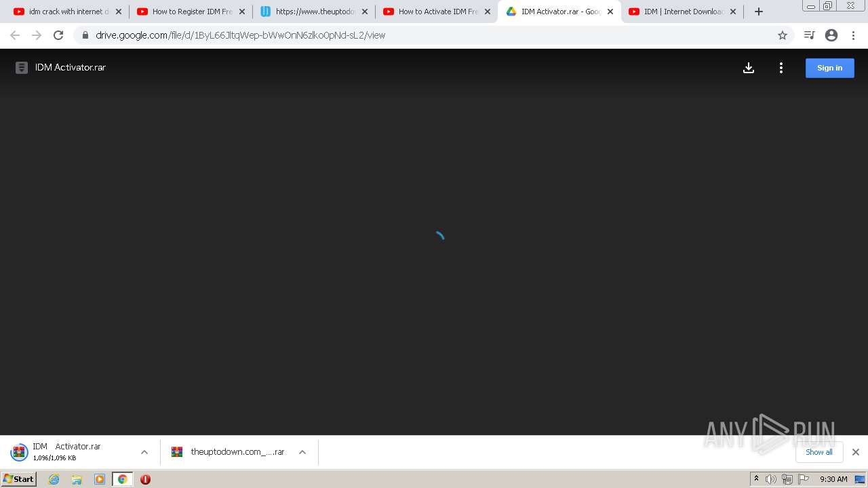Close the downloads shelf
Viewport: 868px width, 488px height.
coord(856,452)
